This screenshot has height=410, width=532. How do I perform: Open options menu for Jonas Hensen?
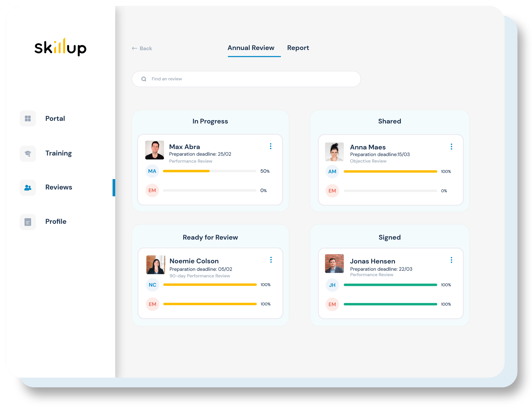tap(452, 260)
